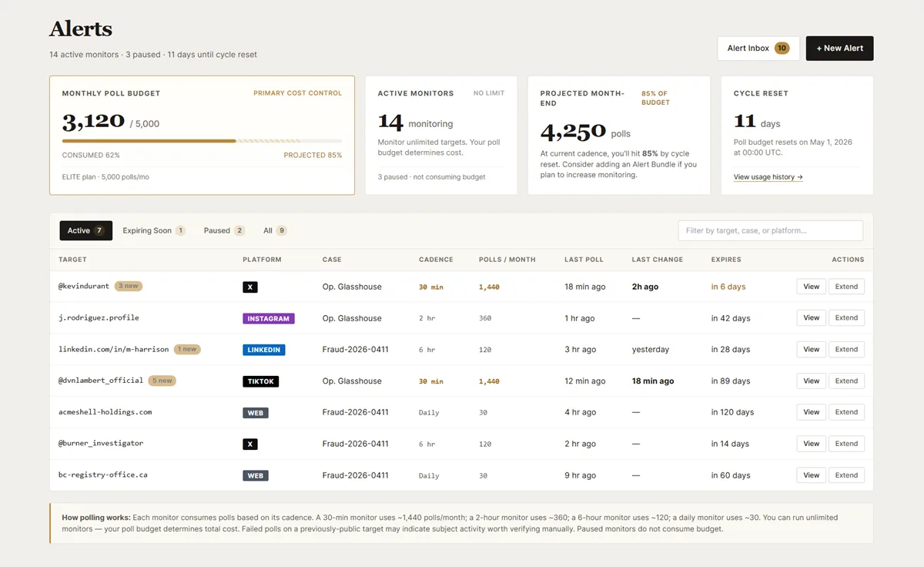Click the LINKEDIN platform badge
The width and height of the screenshot is (924, 567).
(264, 350)
